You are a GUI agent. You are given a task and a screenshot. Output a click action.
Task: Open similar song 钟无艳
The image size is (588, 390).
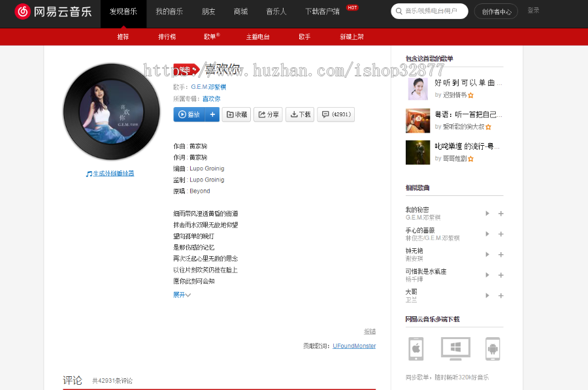point(414,250)
